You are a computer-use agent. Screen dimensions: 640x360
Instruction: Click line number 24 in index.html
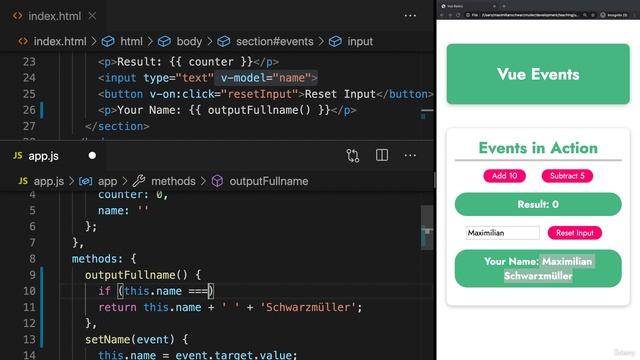point(29,78)
